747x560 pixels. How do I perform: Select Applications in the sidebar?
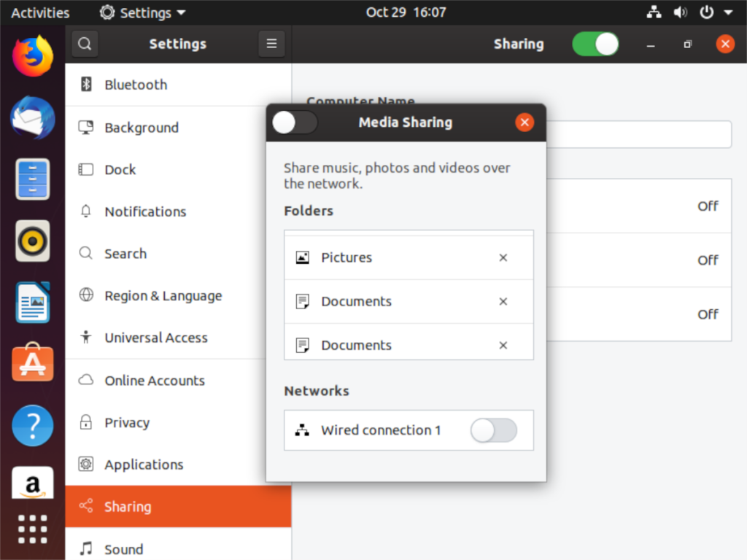click(x=144, y=464)
